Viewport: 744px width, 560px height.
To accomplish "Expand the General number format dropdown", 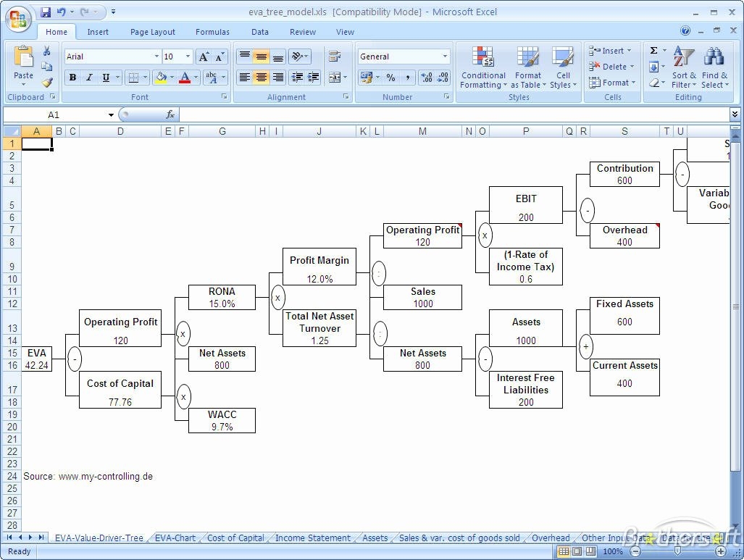I will tap(445, 57).
